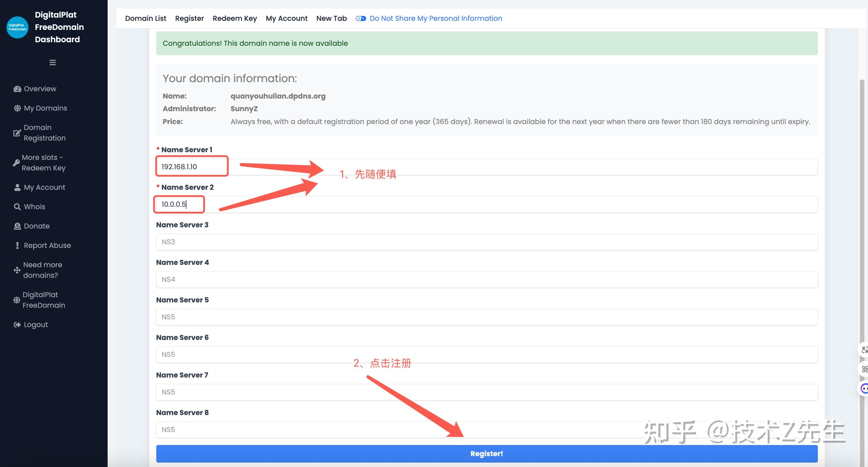Click the Donate dollar icon
This screenshot has width=868, height=467.
[x=18, y=226]
